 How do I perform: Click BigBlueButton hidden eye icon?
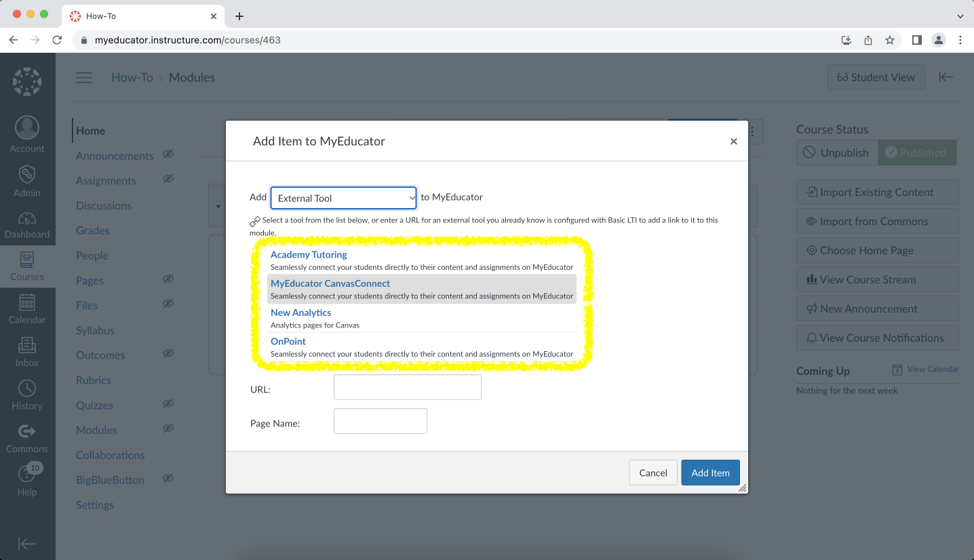(168, 479)
